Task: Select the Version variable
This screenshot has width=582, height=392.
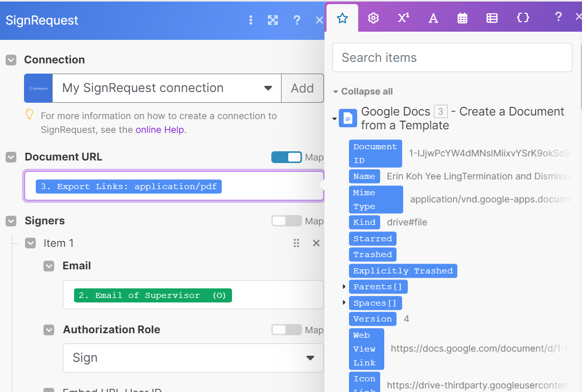Action: coord(373,319)
